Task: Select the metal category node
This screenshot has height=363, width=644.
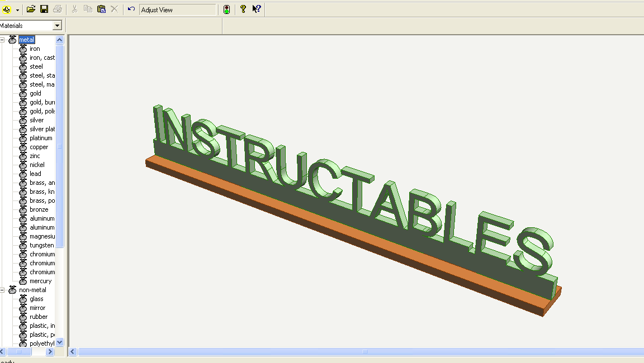Action: coord(26,40)
